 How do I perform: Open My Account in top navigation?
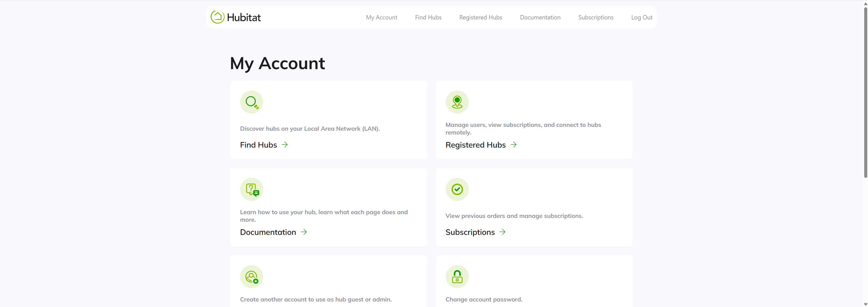click(382, 17)
